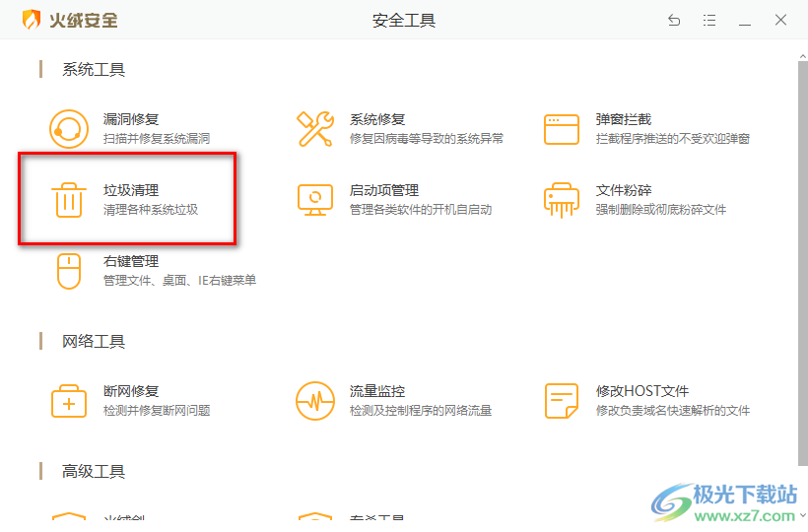This screenshot has width=808, height=532.
Task: Minimize the 安全工具 window
Action: [x=745, y=20]
